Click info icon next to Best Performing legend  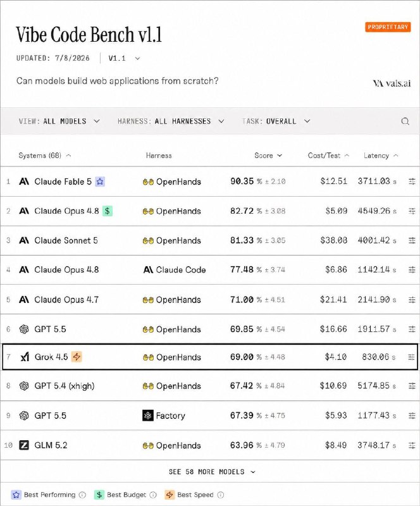point(83,495)
